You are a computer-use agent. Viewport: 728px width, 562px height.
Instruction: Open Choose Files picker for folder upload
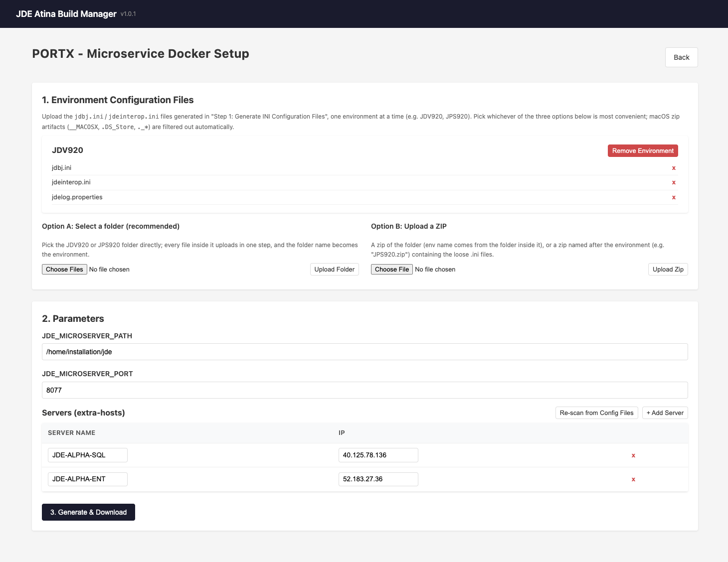64,270
